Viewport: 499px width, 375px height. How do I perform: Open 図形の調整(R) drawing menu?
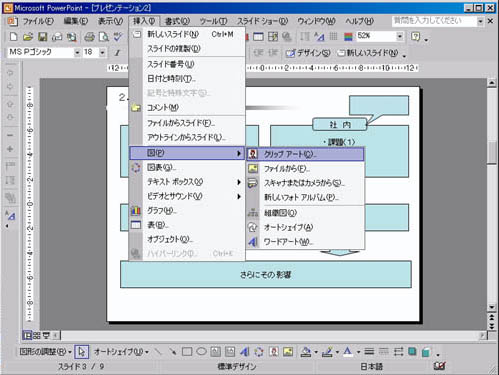(45, 352)
